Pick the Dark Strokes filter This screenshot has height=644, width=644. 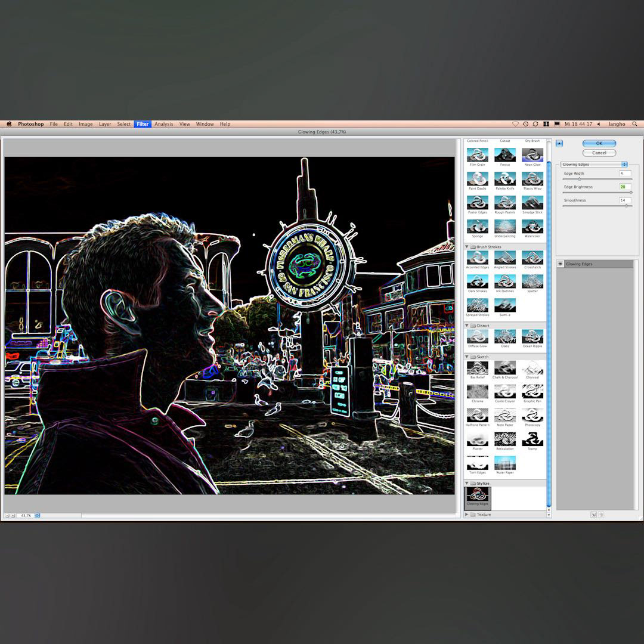tap(477, 281)
